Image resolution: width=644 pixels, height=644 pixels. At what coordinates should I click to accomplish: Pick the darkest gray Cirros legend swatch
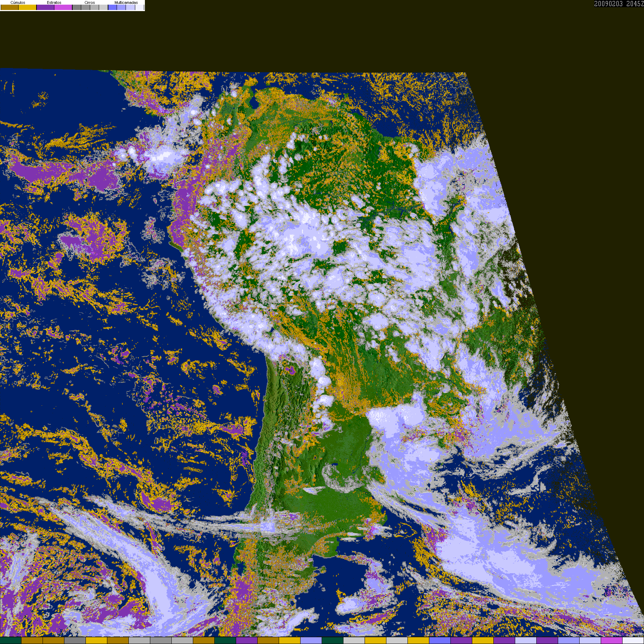pos(77,7)
